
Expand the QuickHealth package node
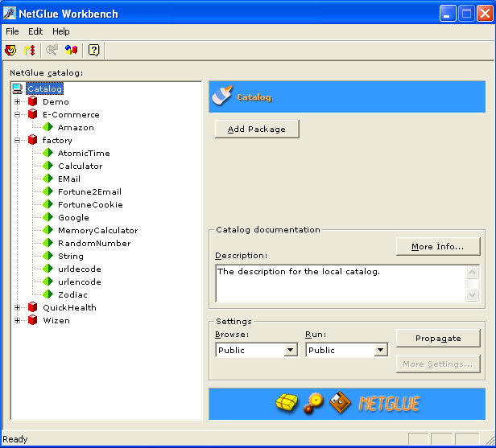(x=18, y=307)
